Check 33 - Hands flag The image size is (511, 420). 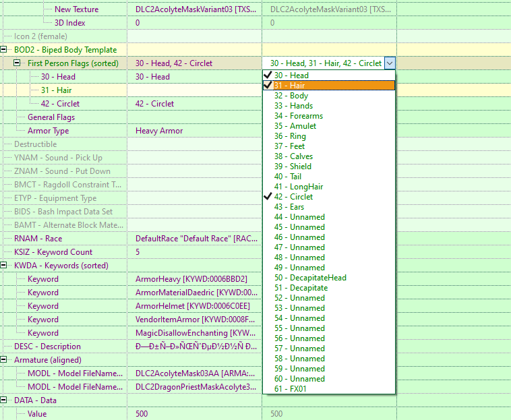pos(329,106)
